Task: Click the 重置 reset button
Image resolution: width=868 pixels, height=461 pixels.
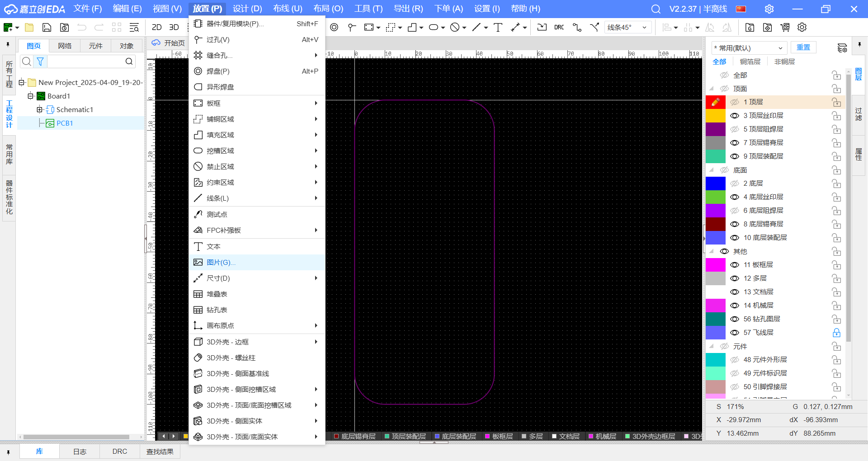Action: [x=803, y=47]
